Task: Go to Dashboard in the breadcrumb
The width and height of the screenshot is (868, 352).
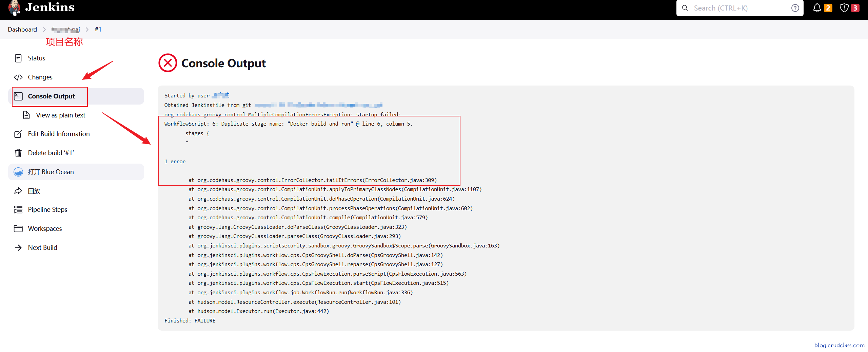Action: pyautogui.click(x=22, y=30)
